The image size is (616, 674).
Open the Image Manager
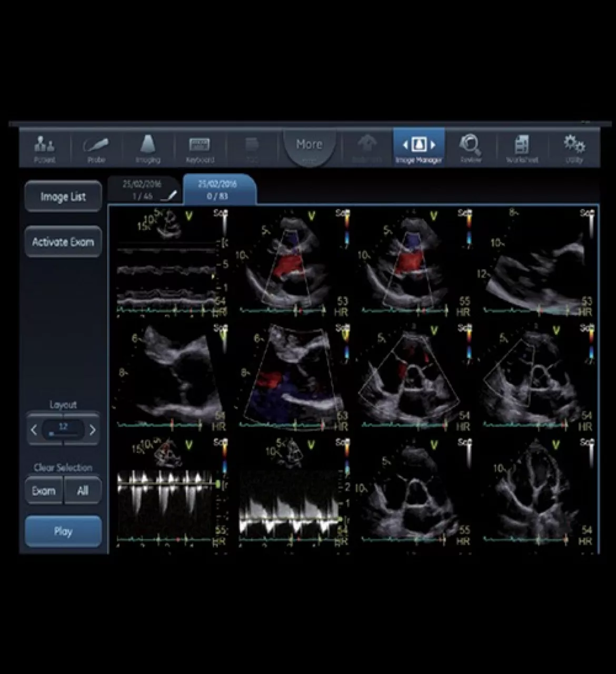click(x=419, y=148)
